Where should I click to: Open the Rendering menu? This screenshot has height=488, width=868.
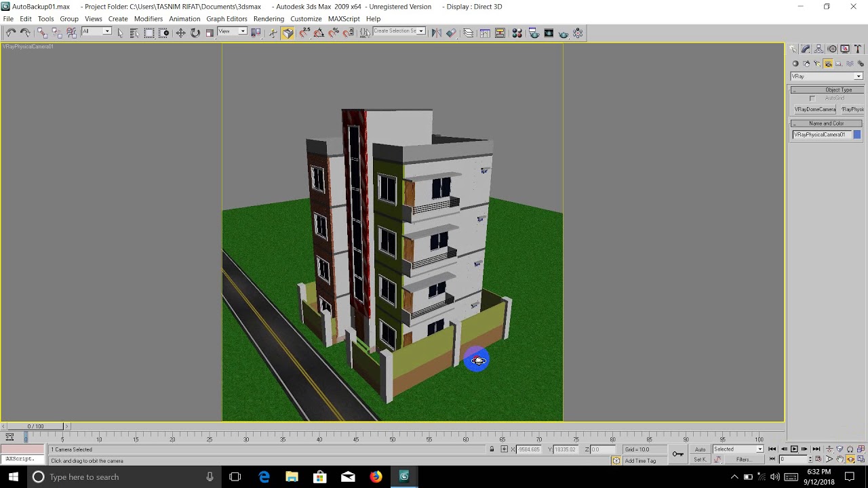[x=269, y=19]
